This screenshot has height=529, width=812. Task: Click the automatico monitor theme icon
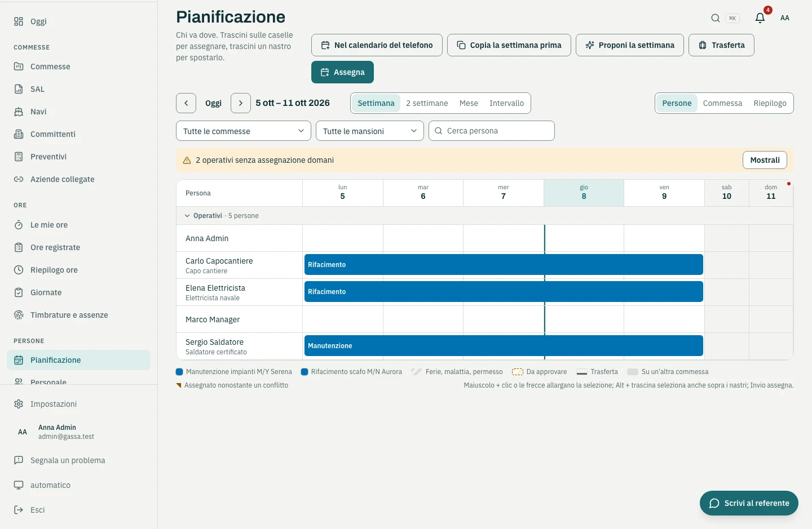click(x=19, y=485)
